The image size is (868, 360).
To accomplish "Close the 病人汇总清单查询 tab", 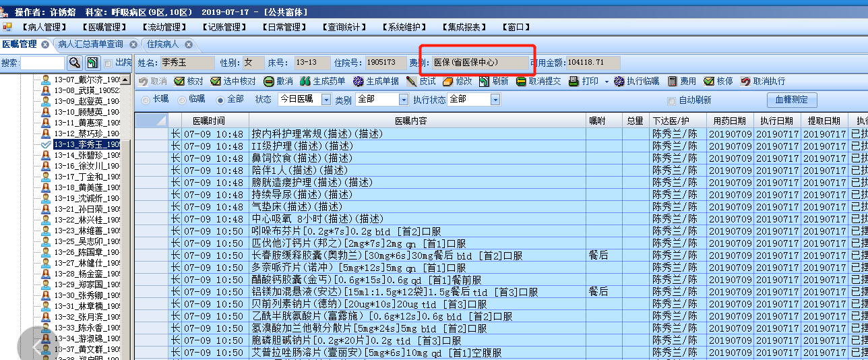I will click(x=133, y=44).
